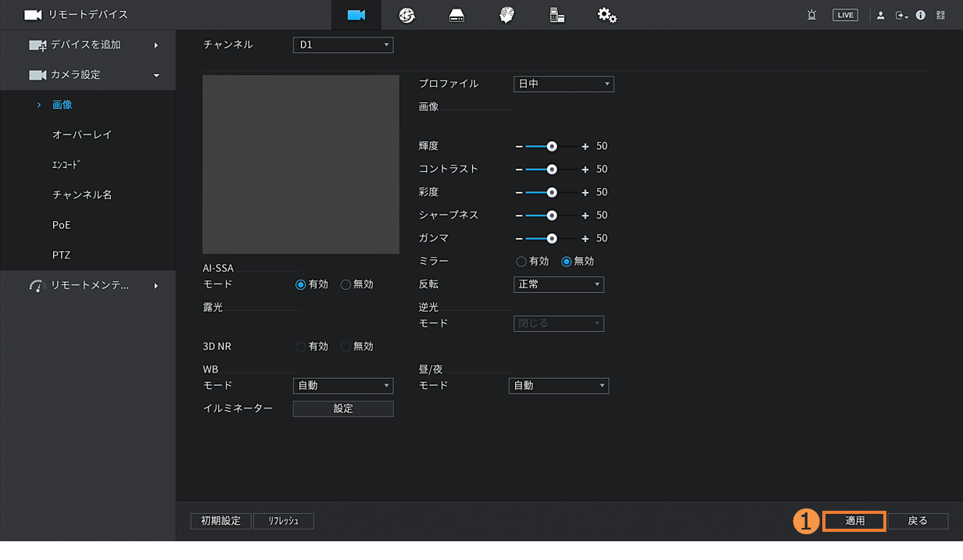Viewport: 963px width, 560px height.
Task: Enable the ミラー 有効 radio button
Action: (521, 262)
